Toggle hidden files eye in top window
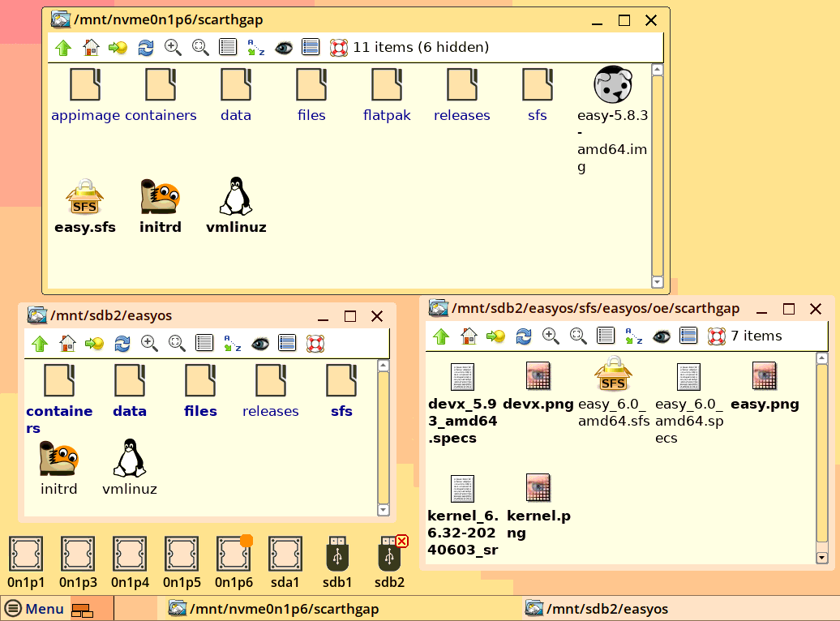Screen dimensions: 840x621 [284, 48]
